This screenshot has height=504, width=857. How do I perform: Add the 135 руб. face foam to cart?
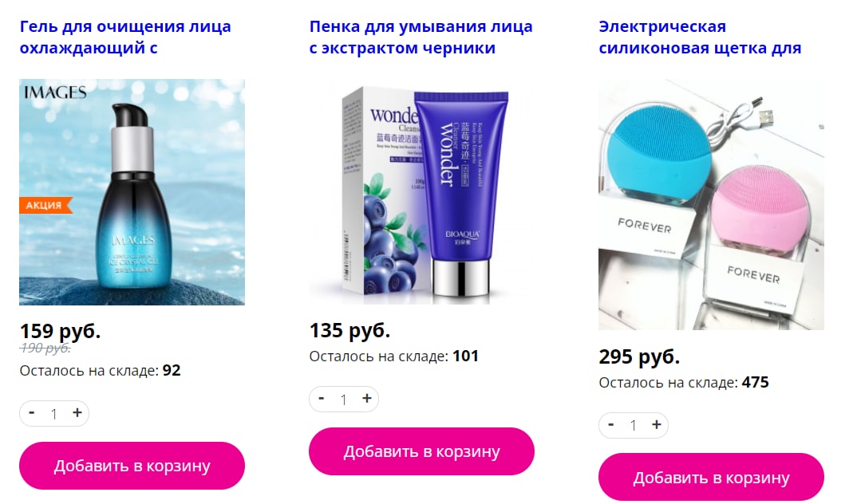pyautogui.click(x=421, y=451)
